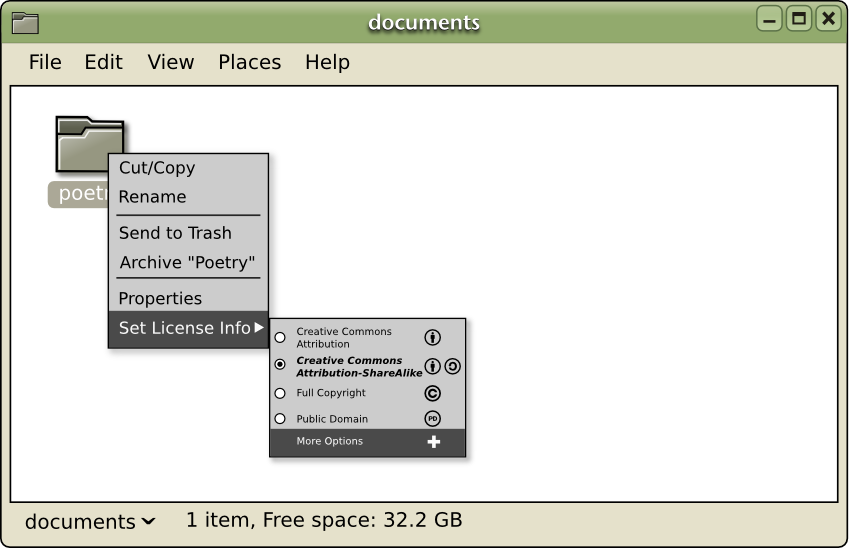This screenshot has width=849, height=548.
Task: Click the attribution icon on the ShareAlike row
Action: tap(432, 367)
